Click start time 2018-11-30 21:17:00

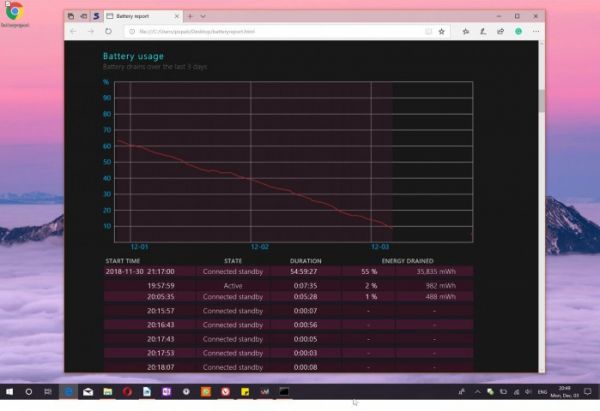tap(140, 272)
